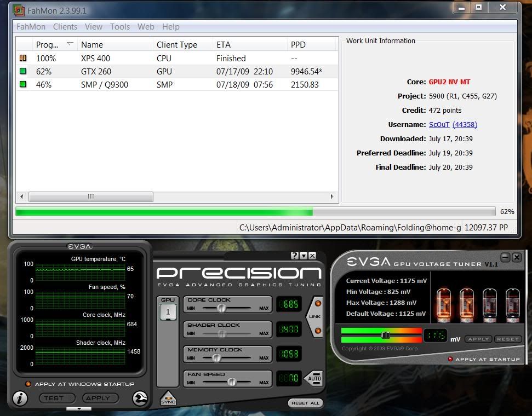Minimize the GPU Voltage Tuner window
Image resolution: width=532 pixels, height=416 pixels.
(505, 257)
